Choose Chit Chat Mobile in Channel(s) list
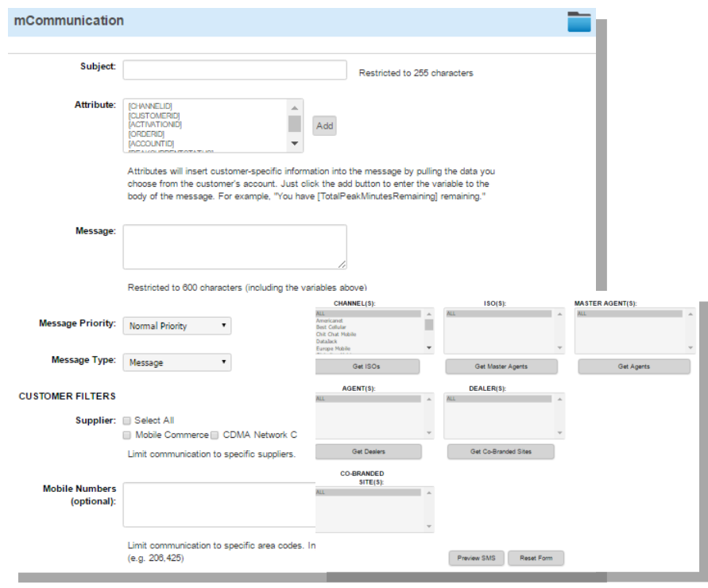This screenshot has width=708, height=588. [x=336, y=335]
